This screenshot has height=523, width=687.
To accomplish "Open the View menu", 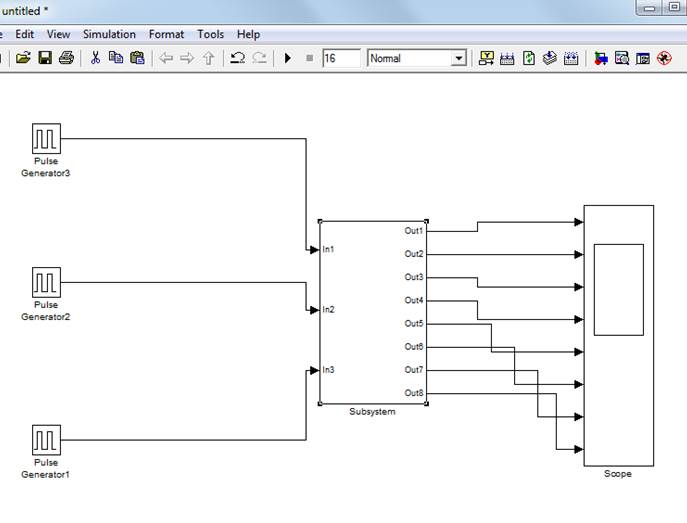I will (x=58, y=34).
